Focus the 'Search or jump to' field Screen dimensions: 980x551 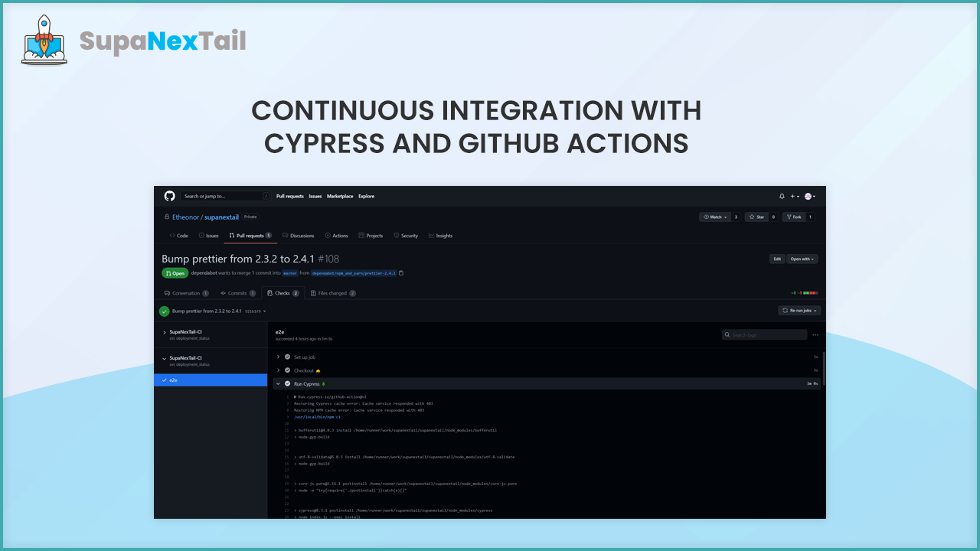pyautogui.click(x=226, y=196)
